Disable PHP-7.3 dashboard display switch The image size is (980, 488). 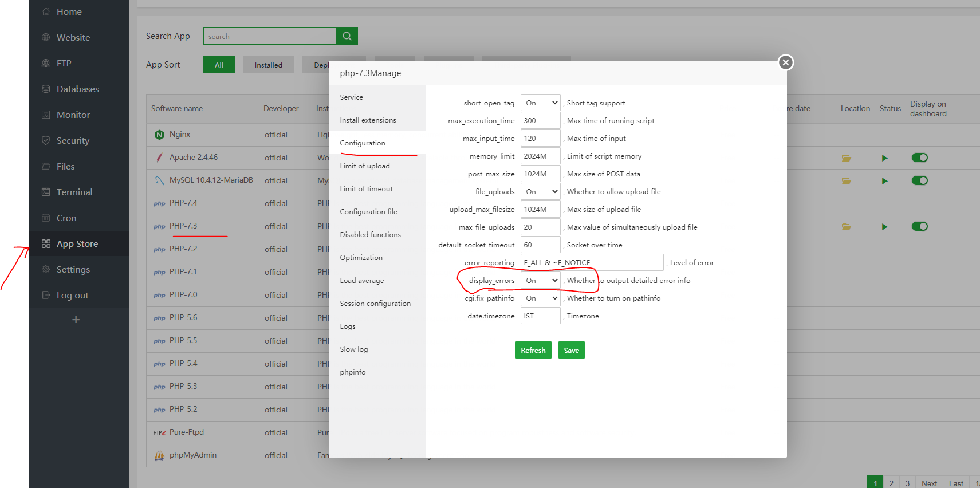pyautogui.click(x=919, y=226)
